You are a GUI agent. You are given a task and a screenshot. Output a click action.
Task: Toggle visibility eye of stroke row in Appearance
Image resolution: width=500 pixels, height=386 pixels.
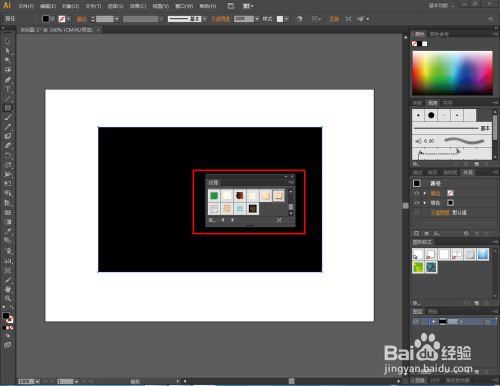point(417,193)
